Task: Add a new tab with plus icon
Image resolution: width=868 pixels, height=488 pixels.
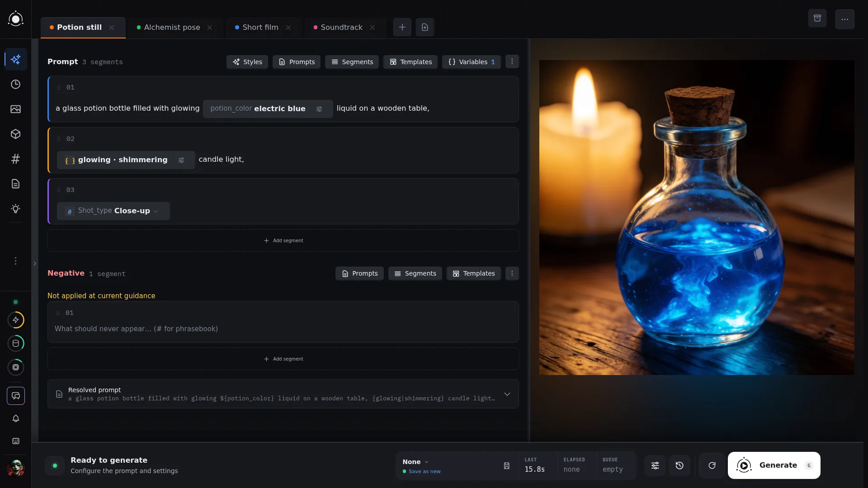Action: pos(402,27)
